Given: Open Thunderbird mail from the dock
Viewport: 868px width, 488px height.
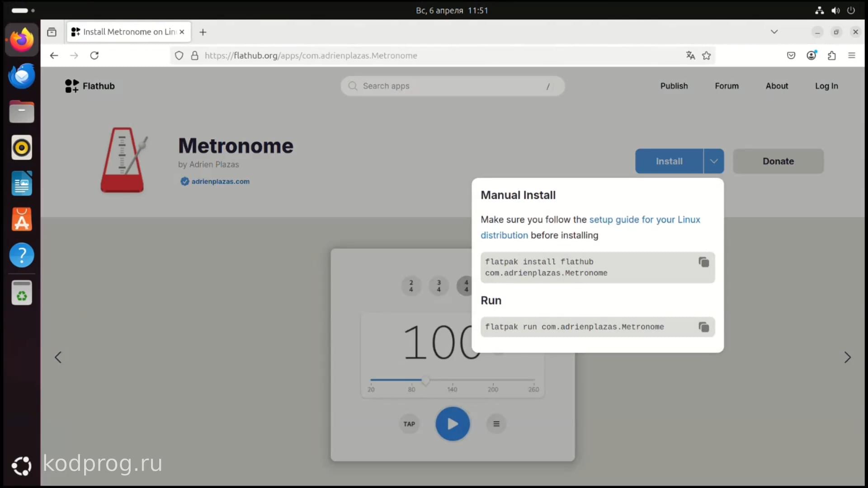Looking at the screenshot, I should (22, 76).
